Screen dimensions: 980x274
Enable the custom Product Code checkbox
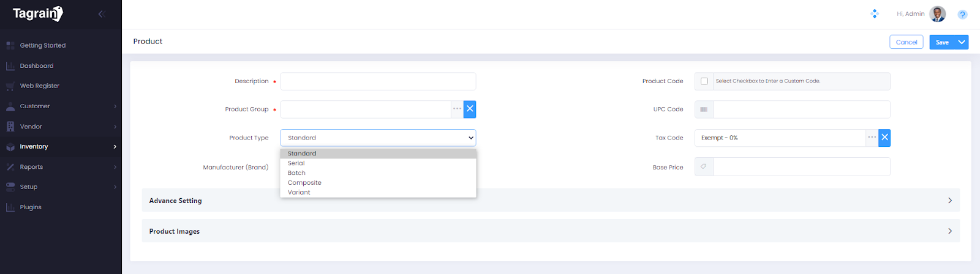[x=704, y=81]
